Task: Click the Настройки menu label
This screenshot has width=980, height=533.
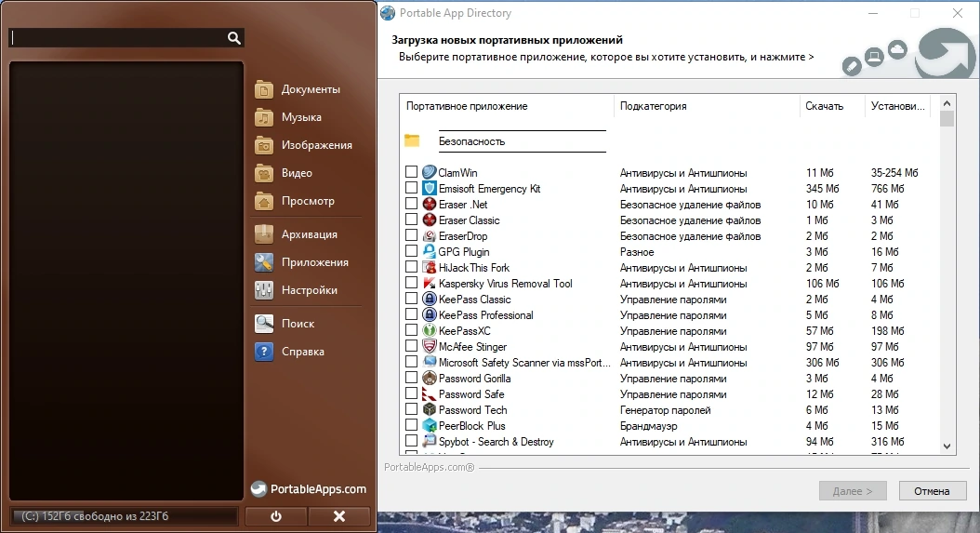Action: click(310, 290)
